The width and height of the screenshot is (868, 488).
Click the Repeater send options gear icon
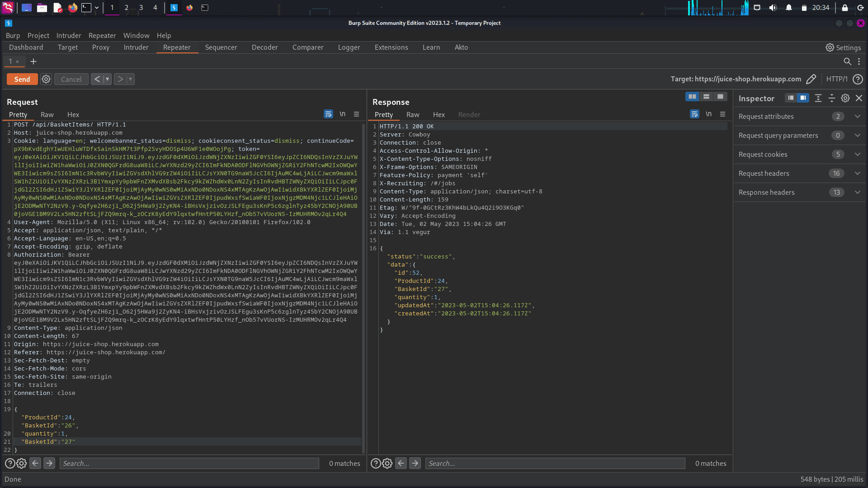[46, 79]
